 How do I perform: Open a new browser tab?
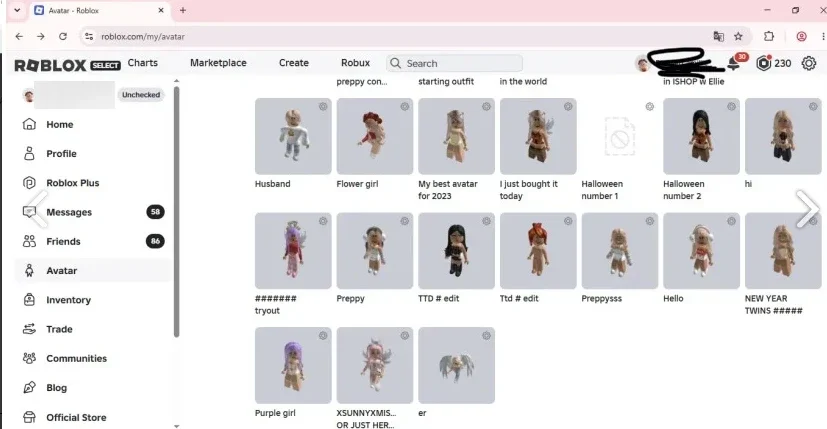pos(183,10)
